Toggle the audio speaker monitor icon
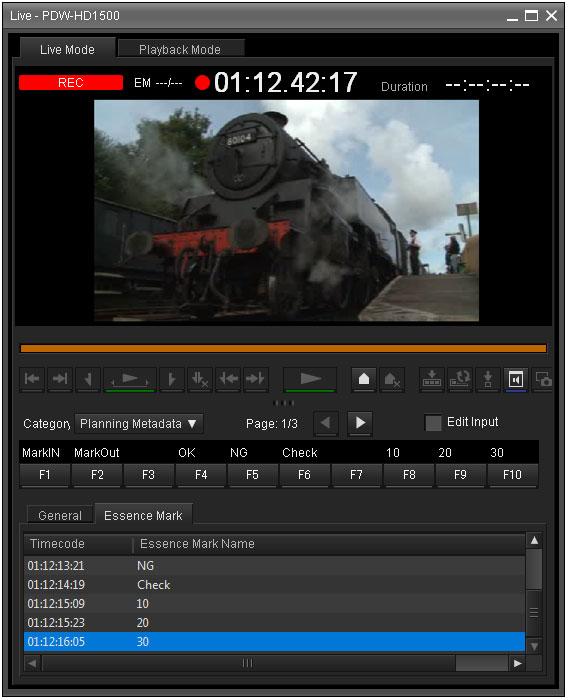Screen dimensions: 567x699 coord(516,379)
